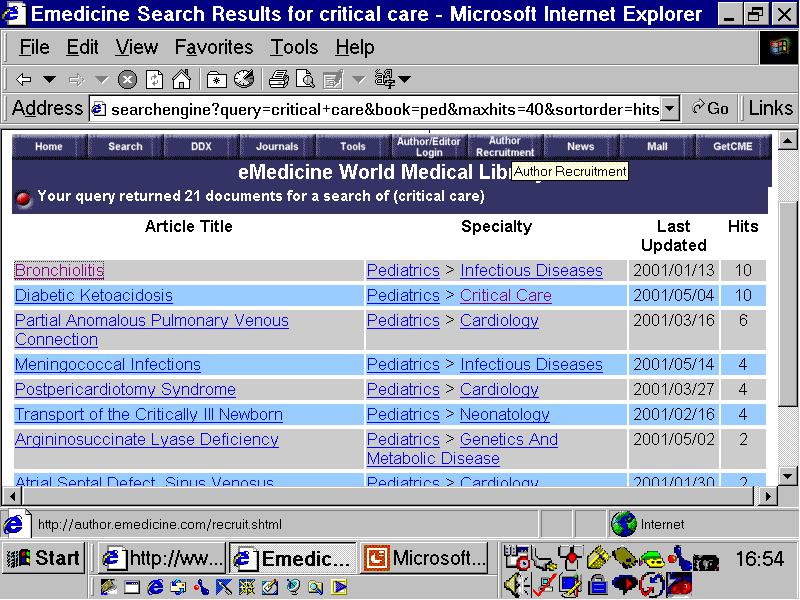The height and width of the screenshot is (600, 800).
Task: Open the Bronchiolitis article link
Action: click(x=59, y=270)
